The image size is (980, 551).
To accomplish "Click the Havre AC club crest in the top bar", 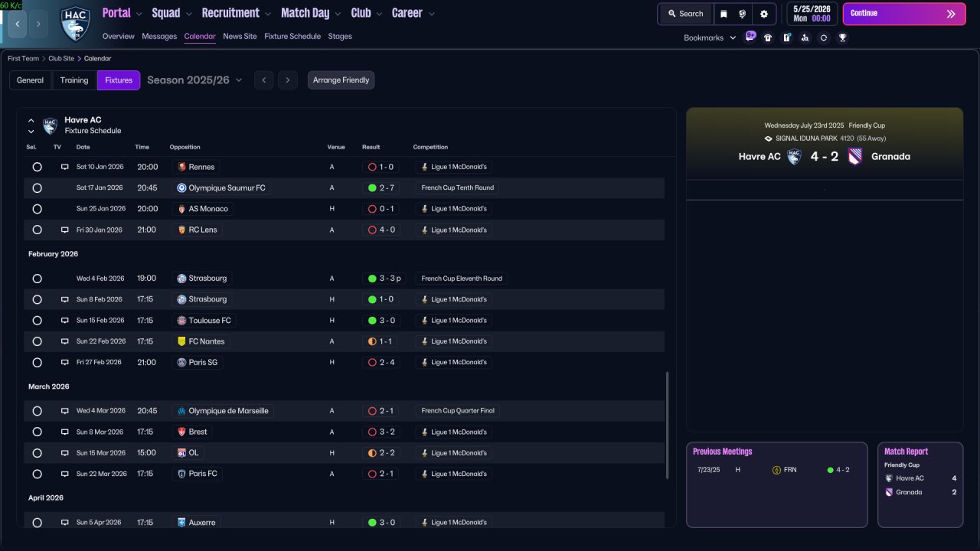I will (x=75, y=24).
